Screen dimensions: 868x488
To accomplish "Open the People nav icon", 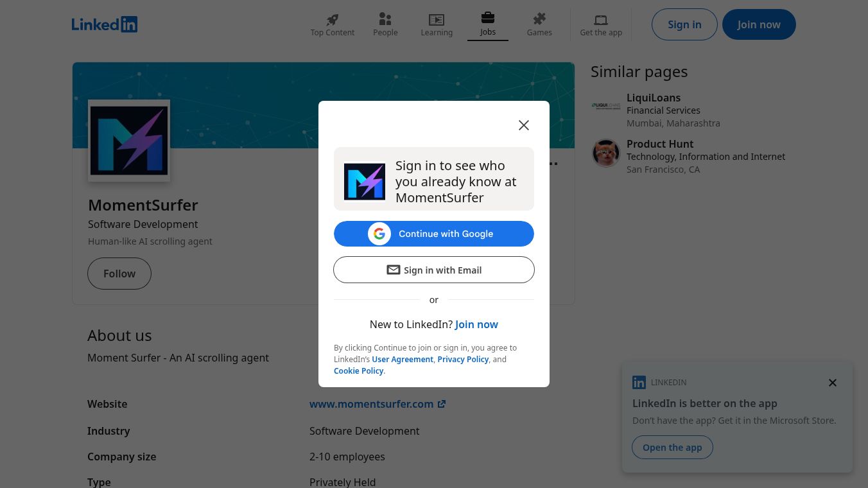I will 385,19.
